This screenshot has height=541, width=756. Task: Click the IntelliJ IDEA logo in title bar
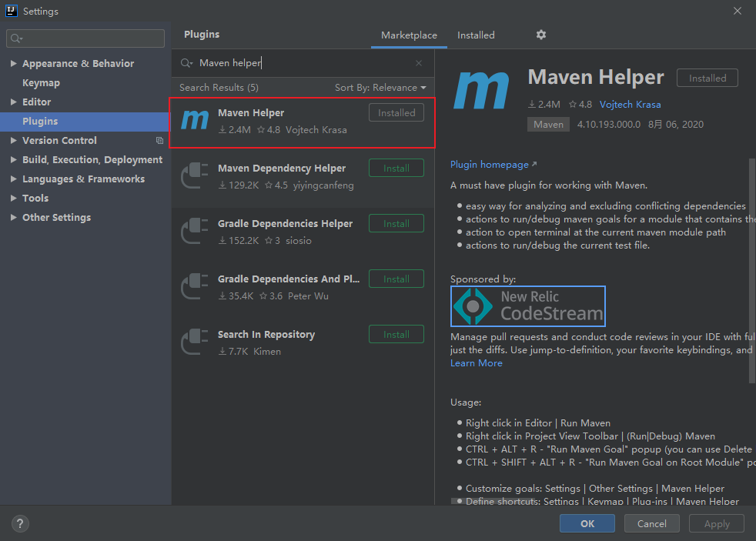pyautogui.click(x=11, y=11)
